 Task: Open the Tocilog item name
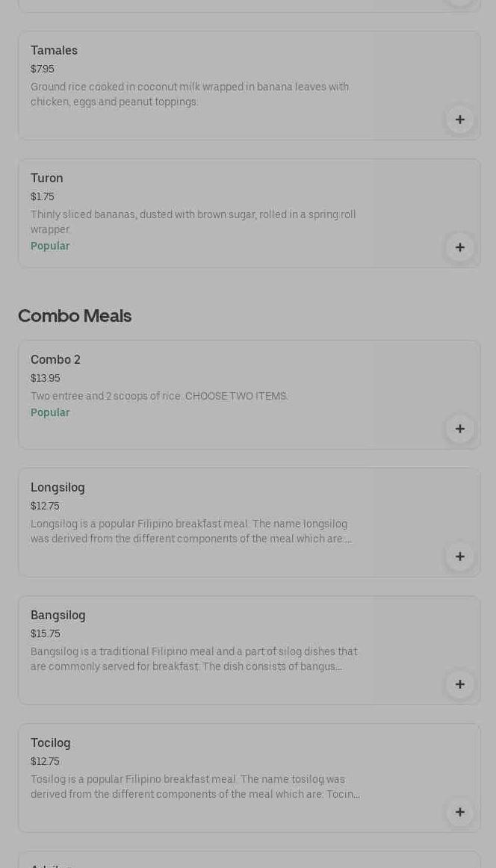pyautogui.click(x=50, y=743)
